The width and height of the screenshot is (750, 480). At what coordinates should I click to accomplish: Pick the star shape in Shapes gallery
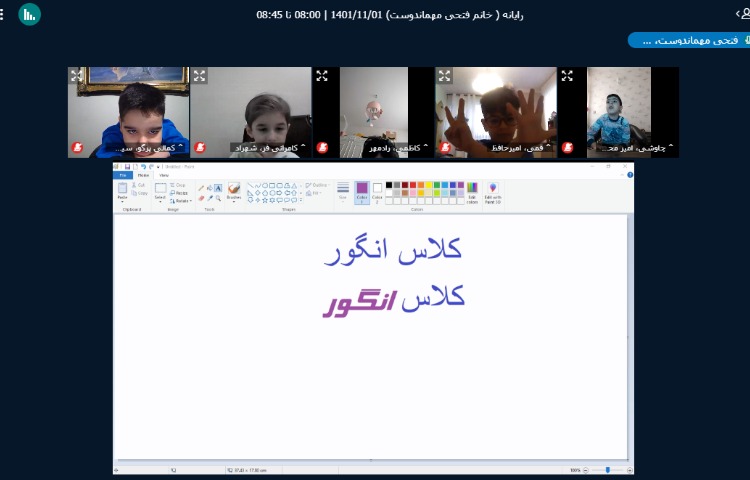tap(265, 200)
